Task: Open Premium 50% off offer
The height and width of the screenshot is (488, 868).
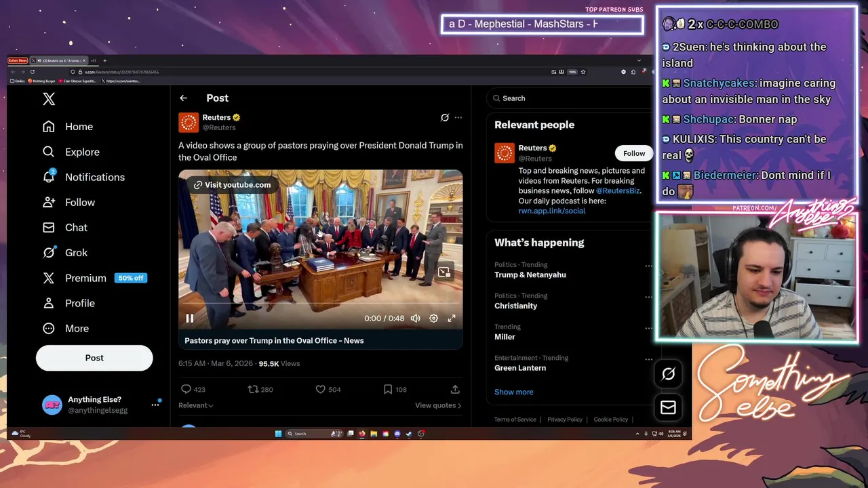Action: point(94,278)
